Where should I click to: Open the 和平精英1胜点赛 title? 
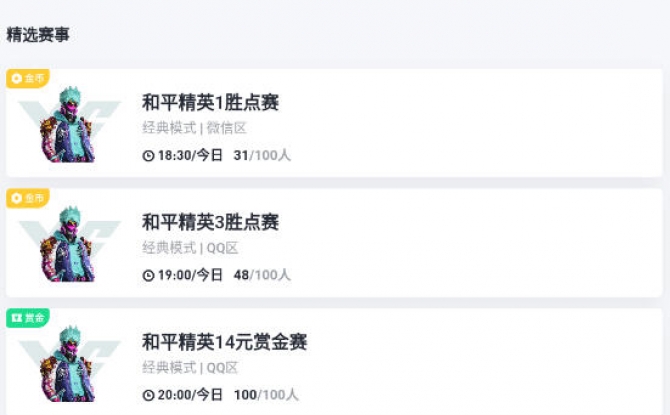[x=210, y=103]
